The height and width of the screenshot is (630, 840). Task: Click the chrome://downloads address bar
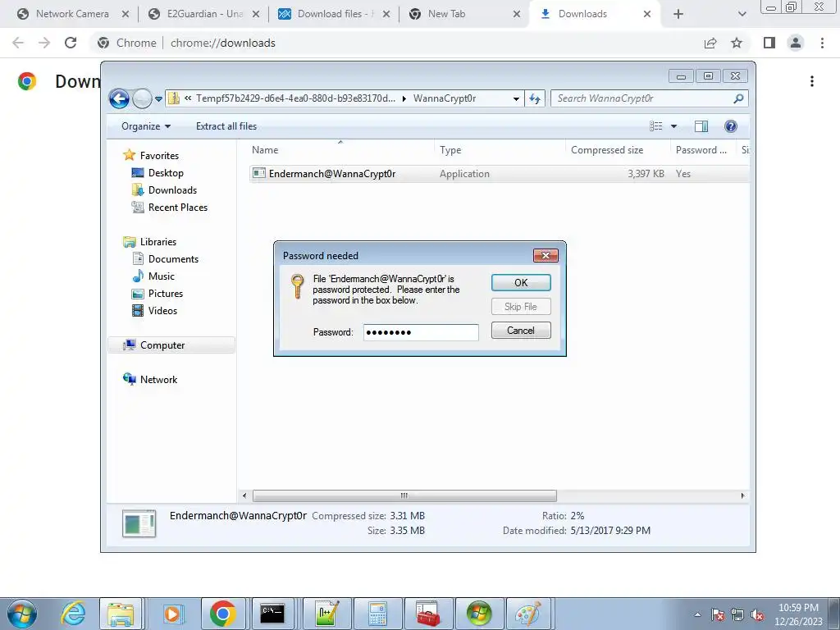[223, 43]
